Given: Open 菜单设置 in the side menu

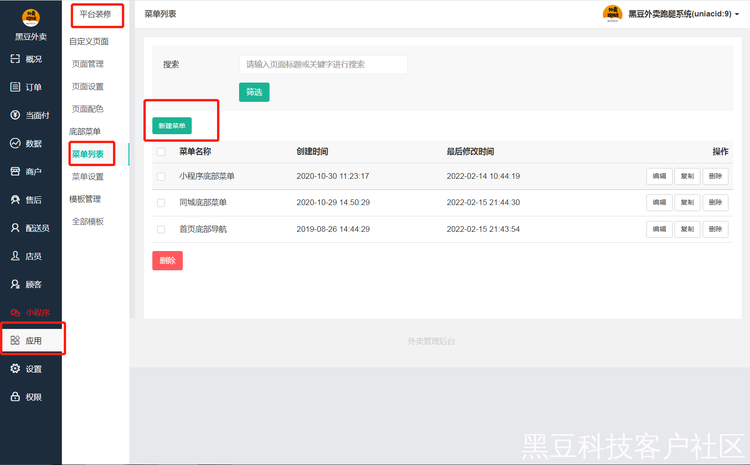Looking at the screenshot, I should (87, 177).
